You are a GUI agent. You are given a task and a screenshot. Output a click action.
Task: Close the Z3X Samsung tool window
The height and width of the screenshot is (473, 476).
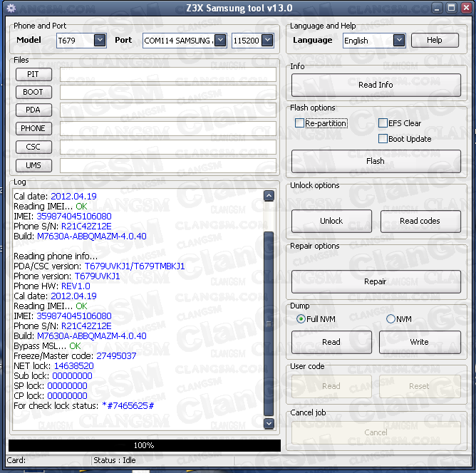pos(466,8)
